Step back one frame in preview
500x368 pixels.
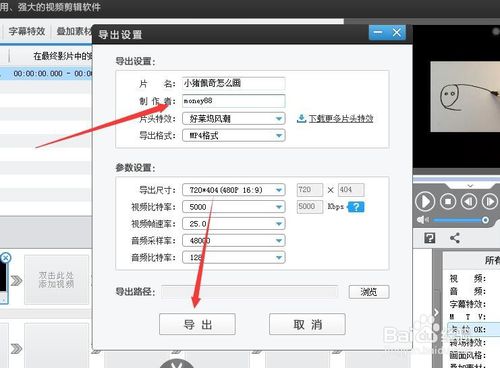pos(469,202)
